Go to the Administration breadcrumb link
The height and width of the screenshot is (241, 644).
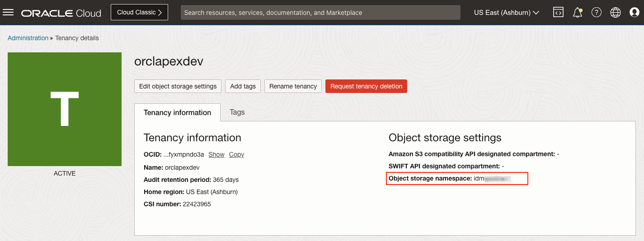[28, 38]
